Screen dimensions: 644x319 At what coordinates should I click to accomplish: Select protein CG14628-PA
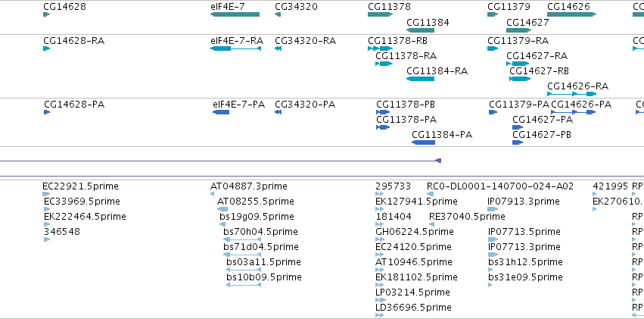[74, 105]
